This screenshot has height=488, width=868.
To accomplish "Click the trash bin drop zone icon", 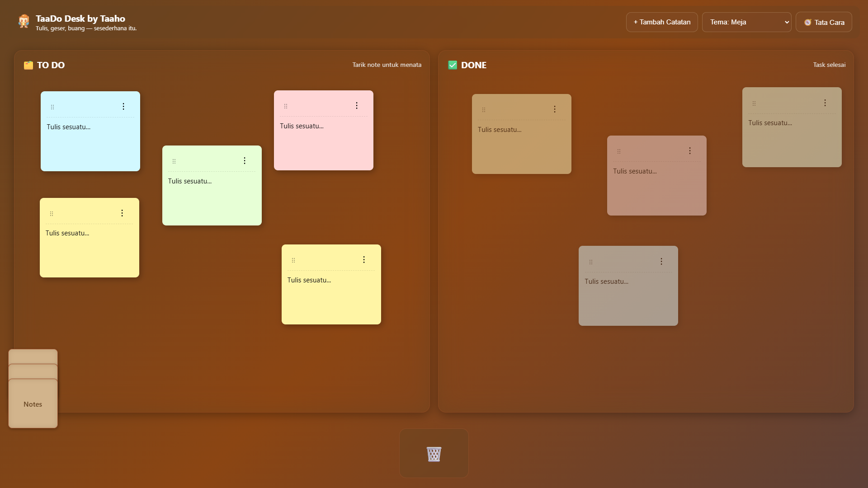I will (x=434, y=454).
